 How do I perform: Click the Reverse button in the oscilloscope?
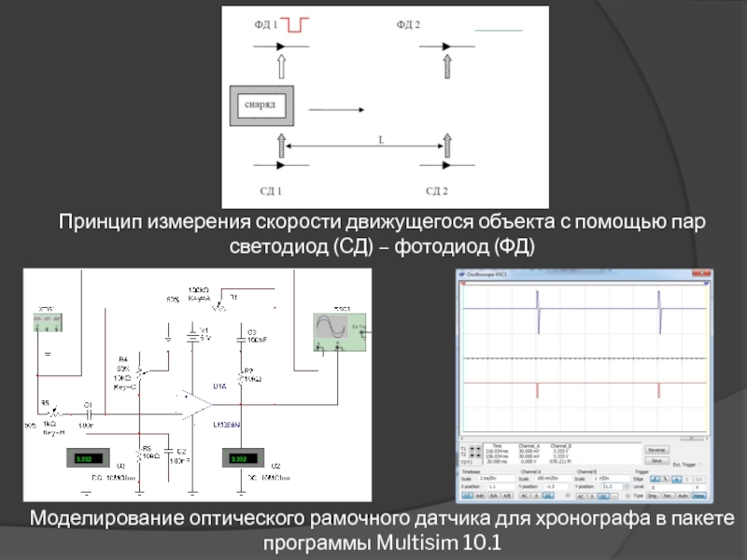[x=656, y=450]
